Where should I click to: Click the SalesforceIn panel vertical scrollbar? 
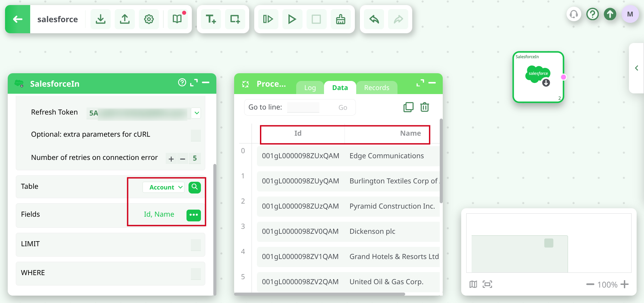click(215, 229)
